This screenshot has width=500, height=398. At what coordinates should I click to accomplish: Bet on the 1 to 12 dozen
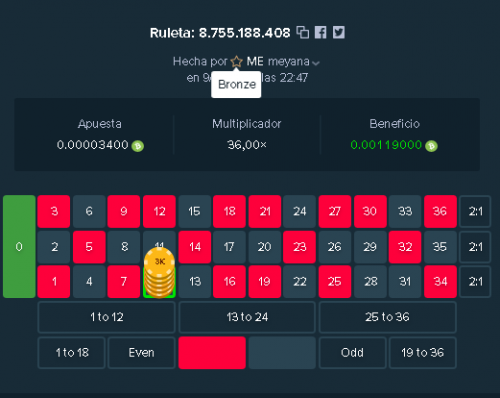pyautogui.click(x=107, y=317)
